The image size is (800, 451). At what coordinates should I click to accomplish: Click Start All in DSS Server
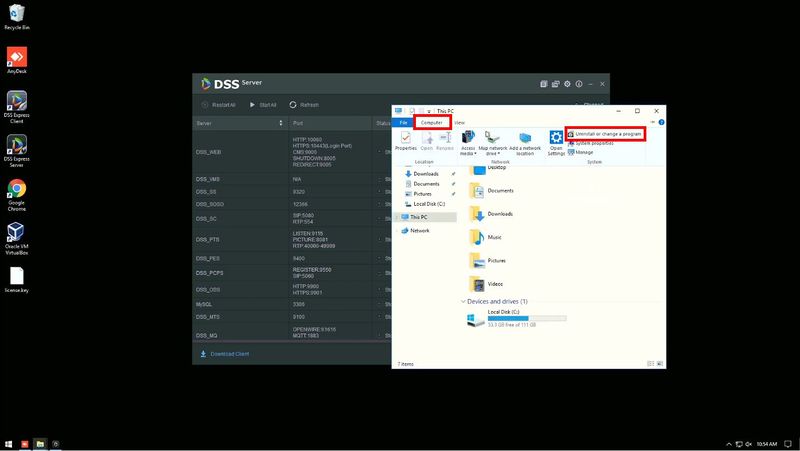coord(263,105)
